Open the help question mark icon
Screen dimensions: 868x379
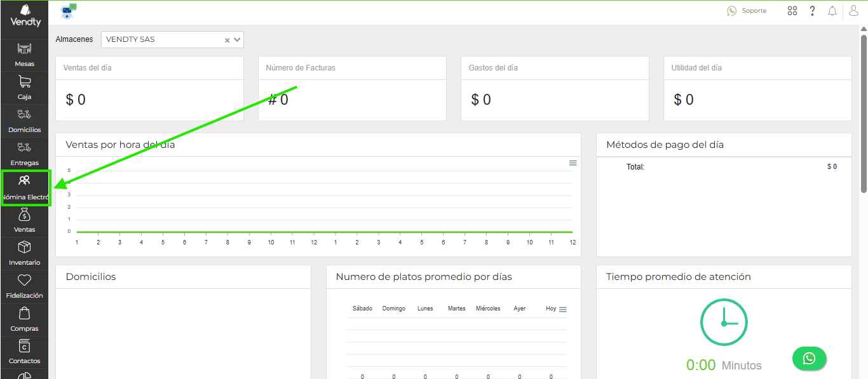point(812,11)
